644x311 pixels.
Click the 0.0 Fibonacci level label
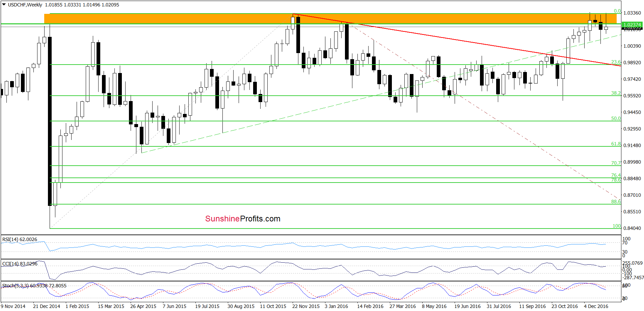pos(617,11)
